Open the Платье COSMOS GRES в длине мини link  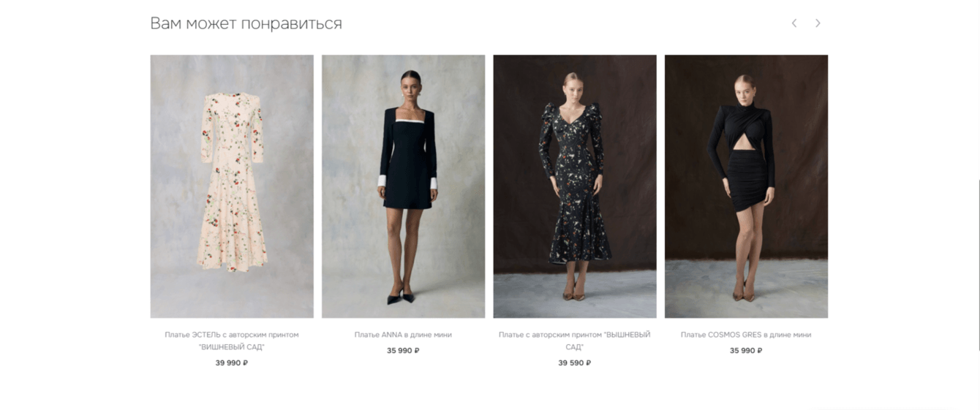[x=746, y=335]
